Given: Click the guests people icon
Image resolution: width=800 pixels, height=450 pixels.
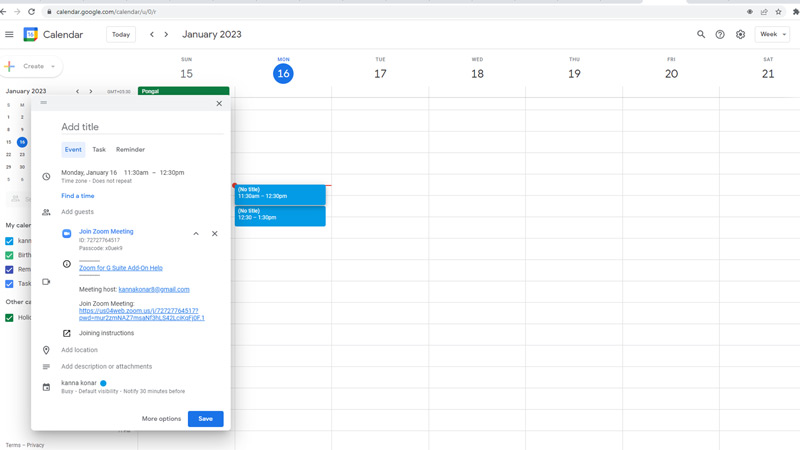Looking at the screenshot, I should [x=46, y=212].
